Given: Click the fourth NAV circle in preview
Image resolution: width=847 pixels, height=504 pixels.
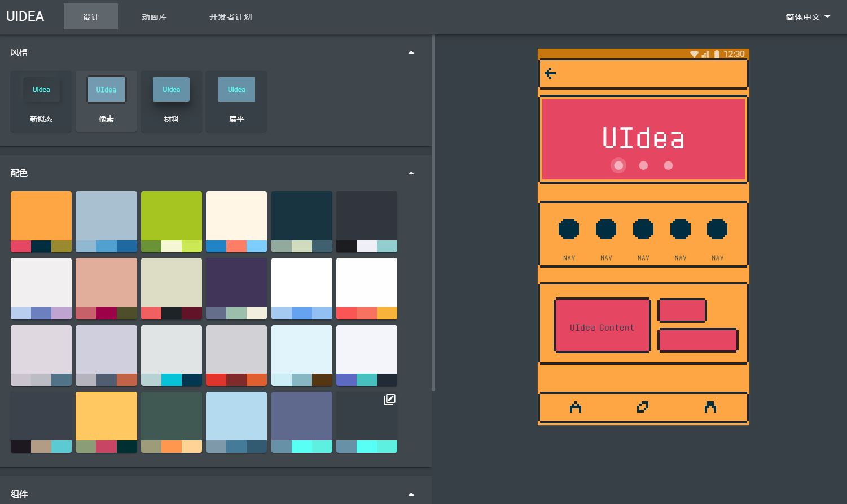Looking at the screenshot, I should point(681,229).
